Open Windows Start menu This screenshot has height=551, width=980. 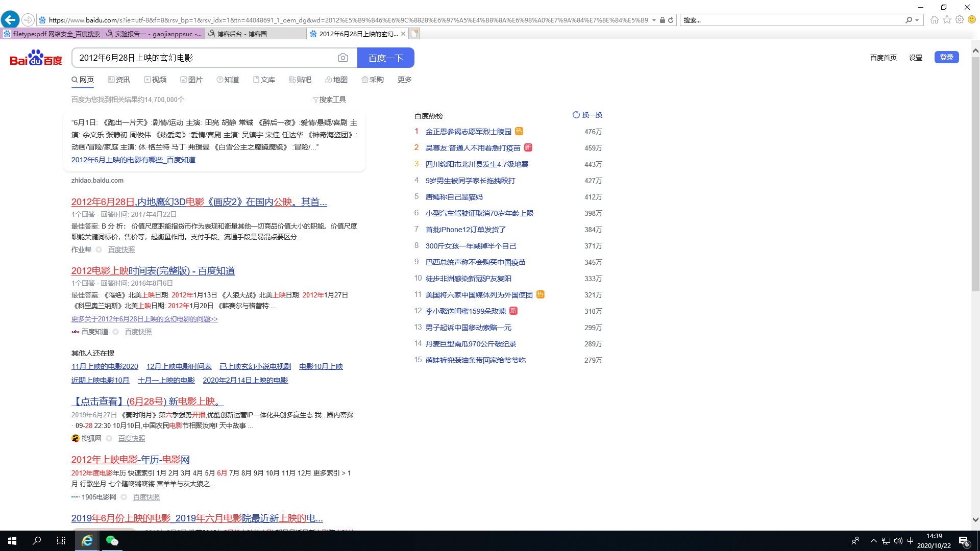point(12,541)
